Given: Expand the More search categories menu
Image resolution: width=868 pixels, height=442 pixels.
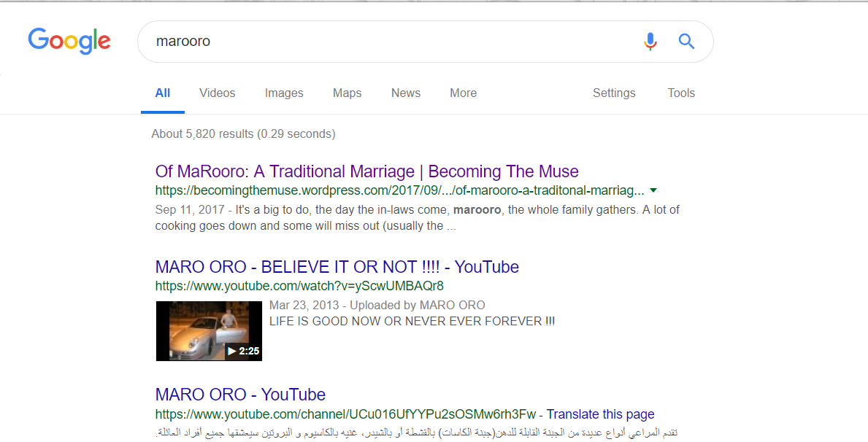Looking at the screenshot, I should pos(463,93).
